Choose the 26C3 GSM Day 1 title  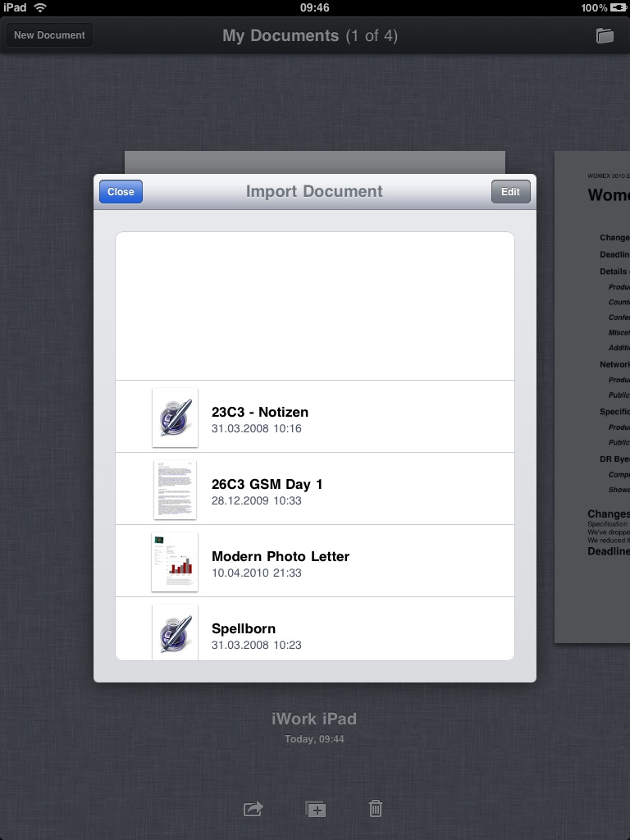click(x=267, y=484)
